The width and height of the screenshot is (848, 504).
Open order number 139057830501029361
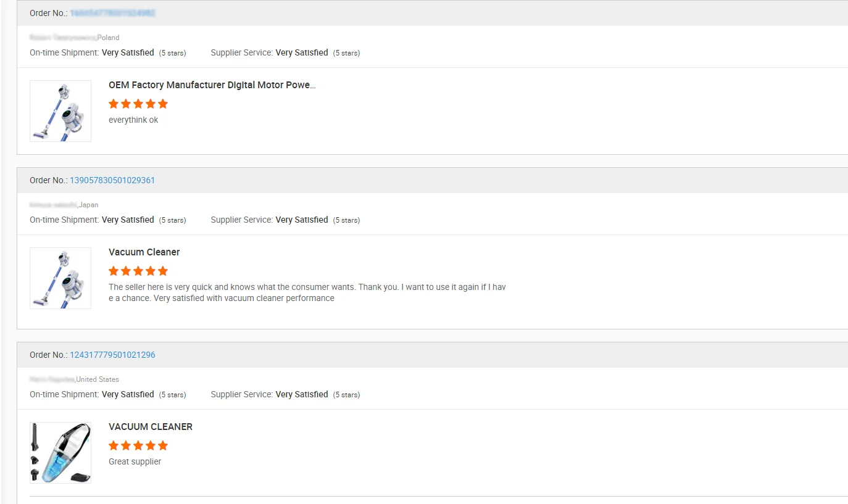point(112,180)
